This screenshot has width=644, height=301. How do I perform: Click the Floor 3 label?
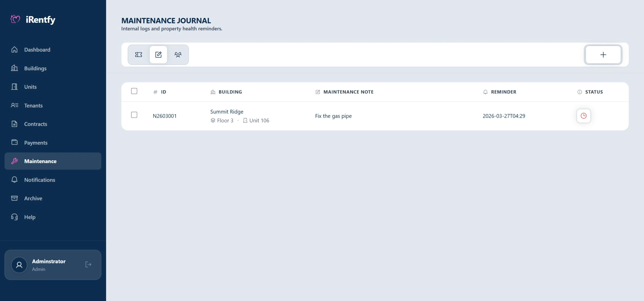(222, 120)
